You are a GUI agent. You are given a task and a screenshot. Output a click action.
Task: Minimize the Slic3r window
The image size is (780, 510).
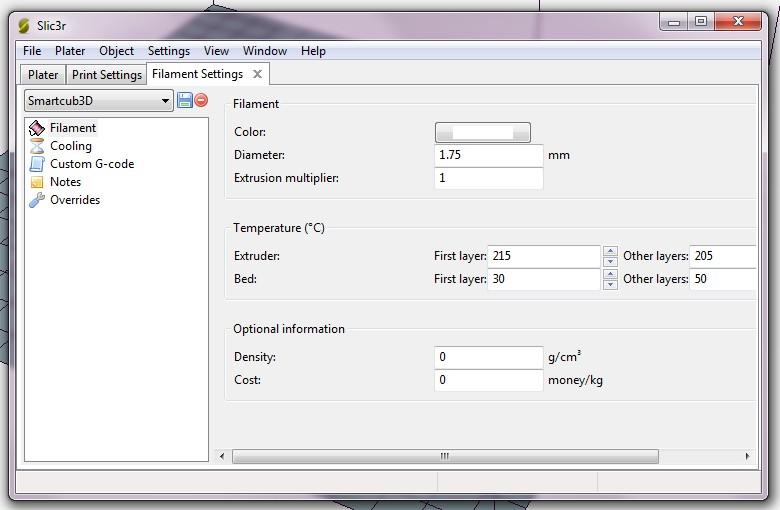(x=674, y=22)
